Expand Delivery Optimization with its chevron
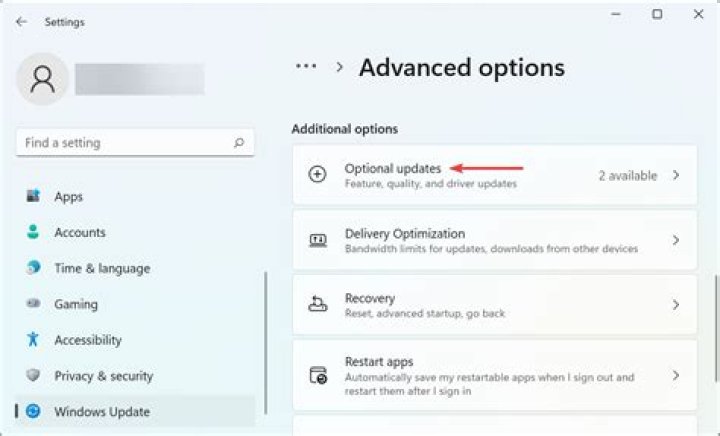This screenshot has width=720, height=436. click(x=675, y=240)
